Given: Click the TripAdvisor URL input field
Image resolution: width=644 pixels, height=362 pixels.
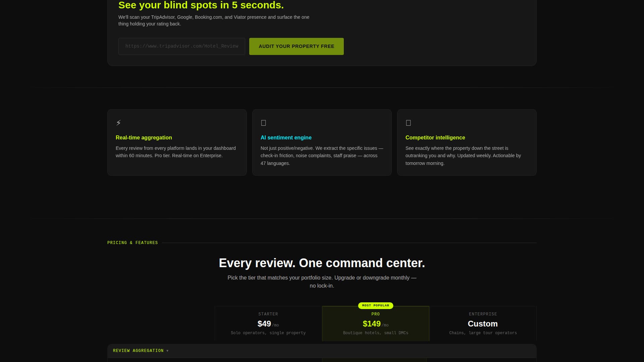Looking at the screenshot, I should [181, 46].
